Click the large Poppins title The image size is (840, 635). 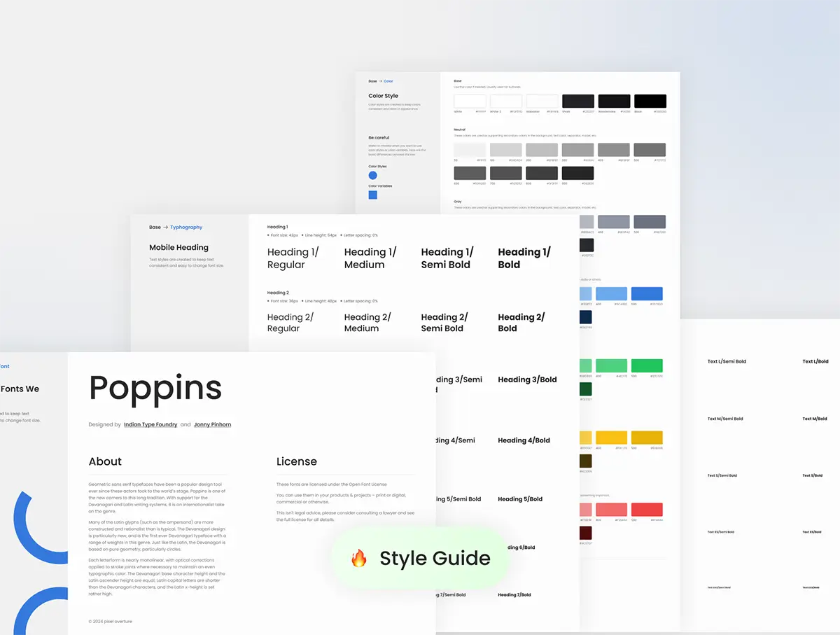tap(155, 388)
